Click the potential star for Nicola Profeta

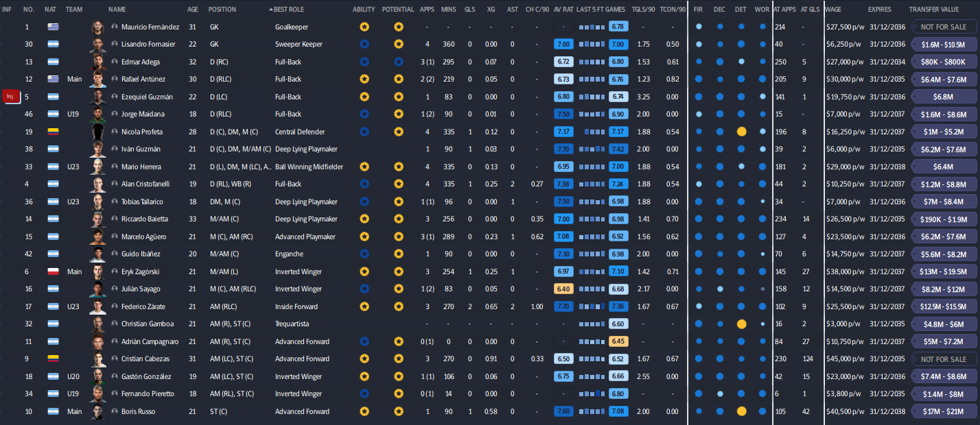coord(399,132)
